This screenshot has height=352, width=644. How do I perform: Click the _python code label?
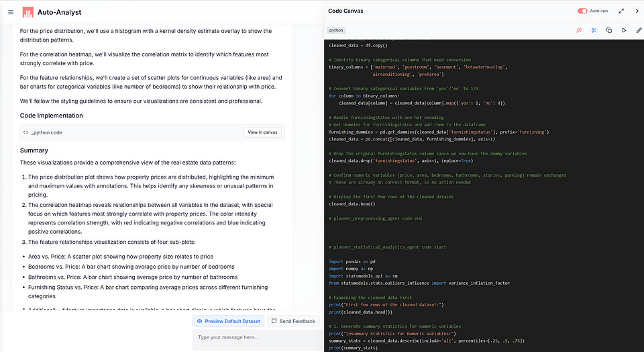point(47,132)
